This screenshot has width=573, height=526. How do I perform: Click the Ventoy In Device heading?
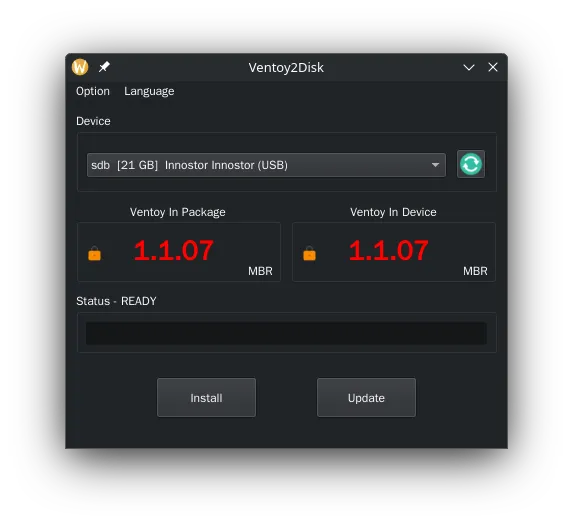tap(393, 212)
